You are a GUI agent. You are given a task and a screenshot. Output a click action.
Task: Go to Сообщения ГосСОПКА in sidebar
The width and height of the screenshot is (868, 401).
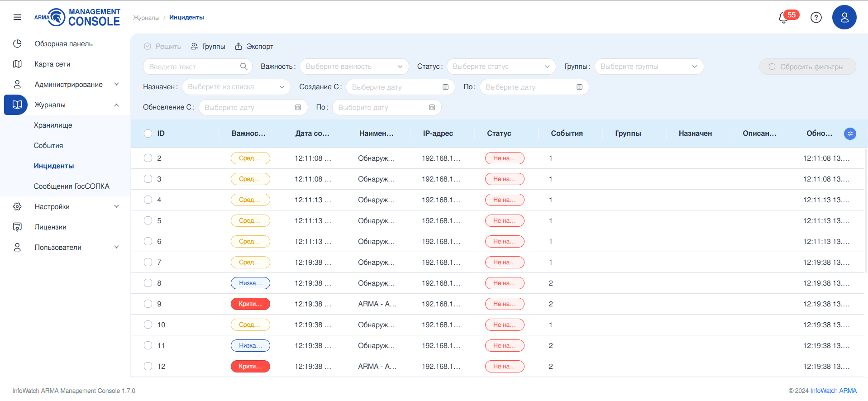click(72, 186)
